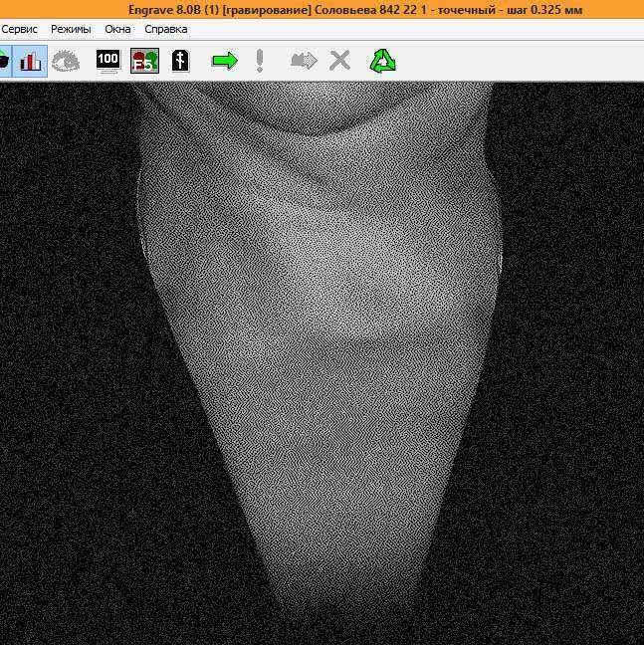Click the gray exclamation mark icon
Image resolution: width=644 pixels, height=645 pixels.
click(x=260, y=61)
